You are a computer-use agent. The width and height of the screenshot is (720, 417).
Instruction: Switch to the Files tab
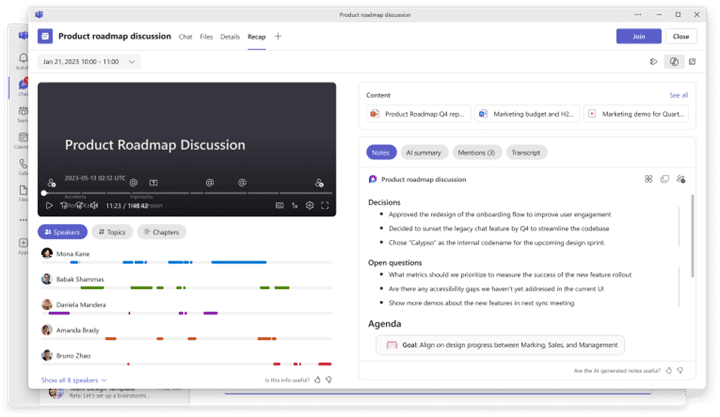206,37
